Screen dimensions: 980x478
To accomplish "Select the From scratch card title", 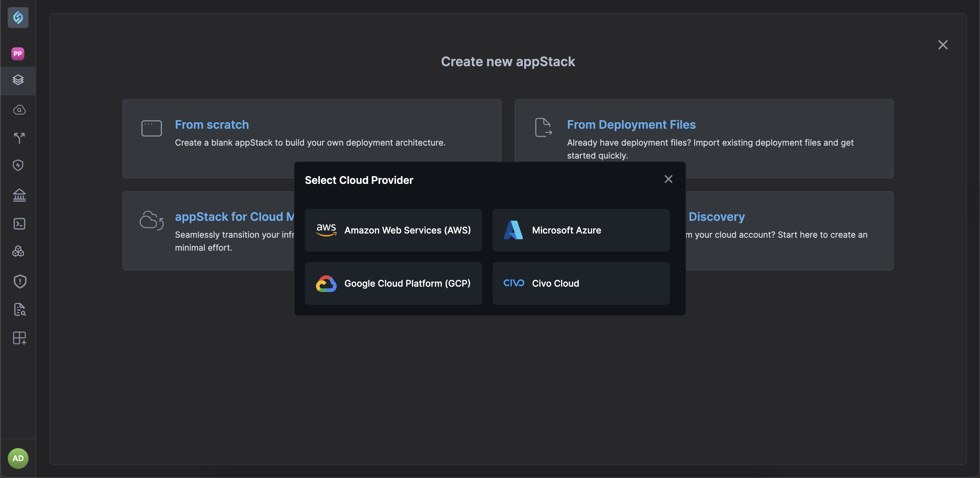I will coord(212,125).
